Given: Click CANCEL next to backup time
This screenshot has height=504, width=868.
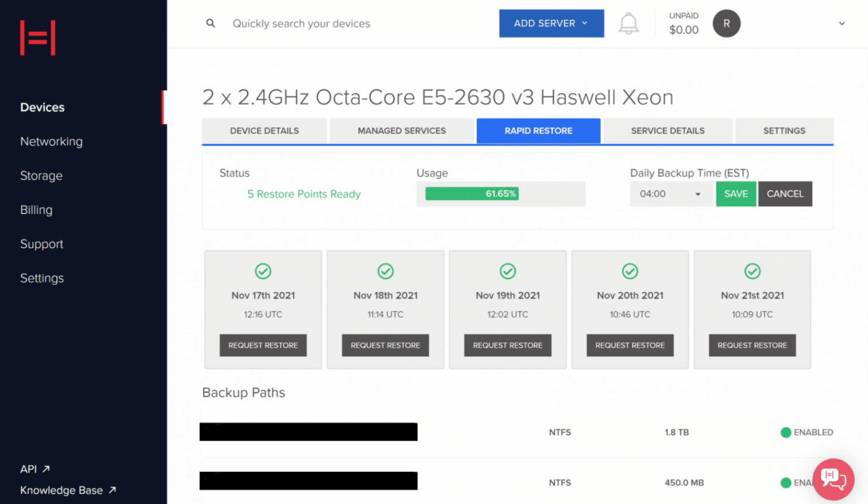Looking at the screenshot, I should click(x=784, y=194).
